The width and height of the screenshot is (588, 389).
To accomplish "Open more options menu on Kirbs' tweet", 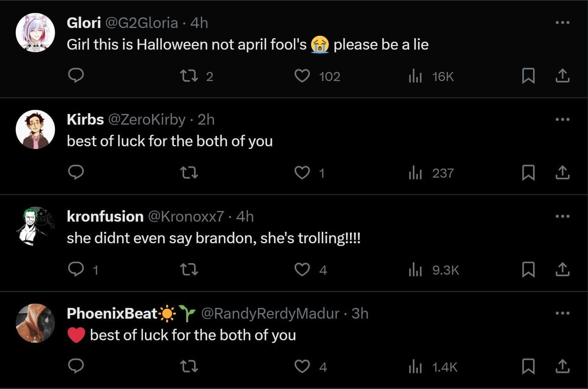I will point(563,120).
